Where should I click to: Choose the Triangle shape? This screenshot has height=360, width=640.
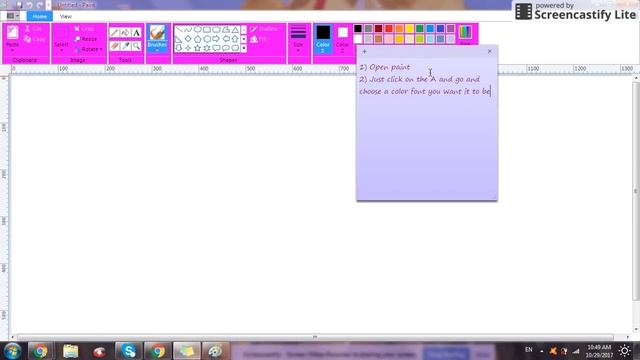click(235, 30)
